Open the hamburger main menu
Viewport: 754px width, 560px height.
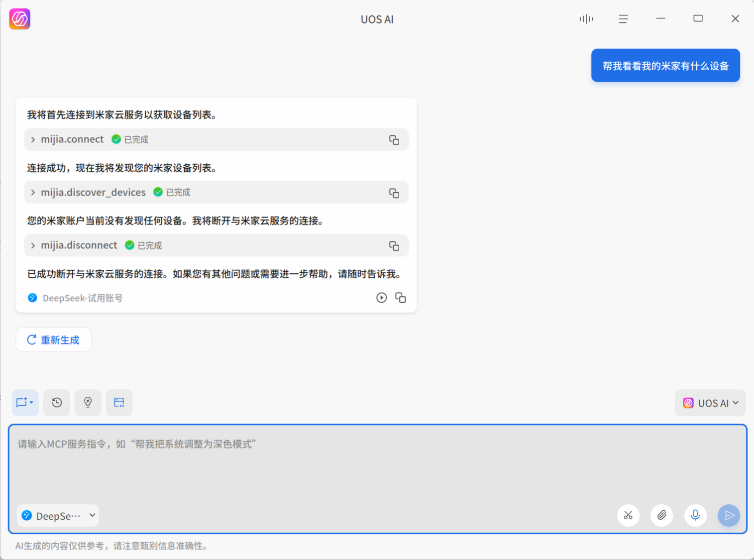tap(623, 19)
